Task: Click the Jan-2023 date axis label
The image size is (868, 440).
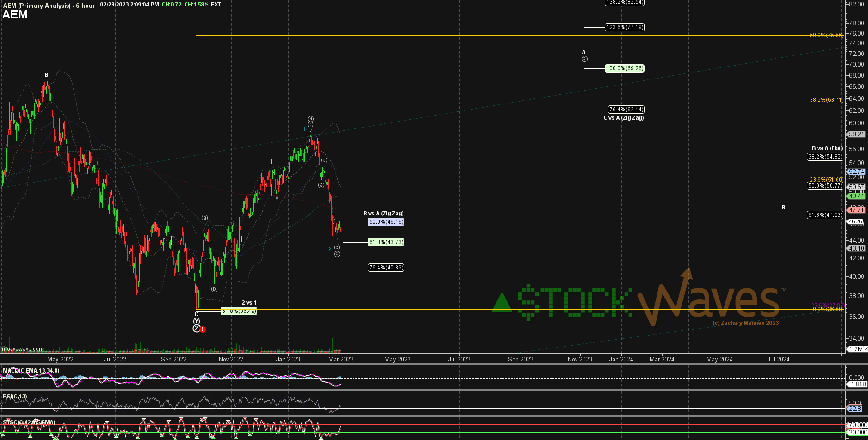Action: coord(288,359)
